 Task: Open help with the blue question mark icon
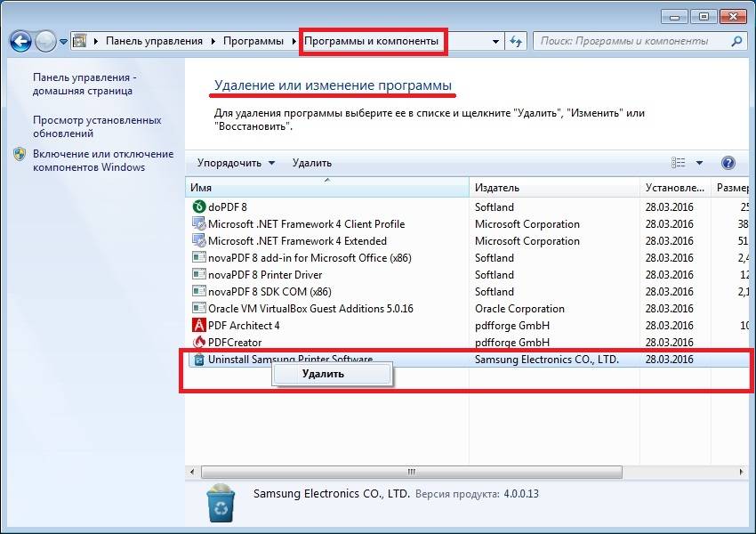coord(728,163)
